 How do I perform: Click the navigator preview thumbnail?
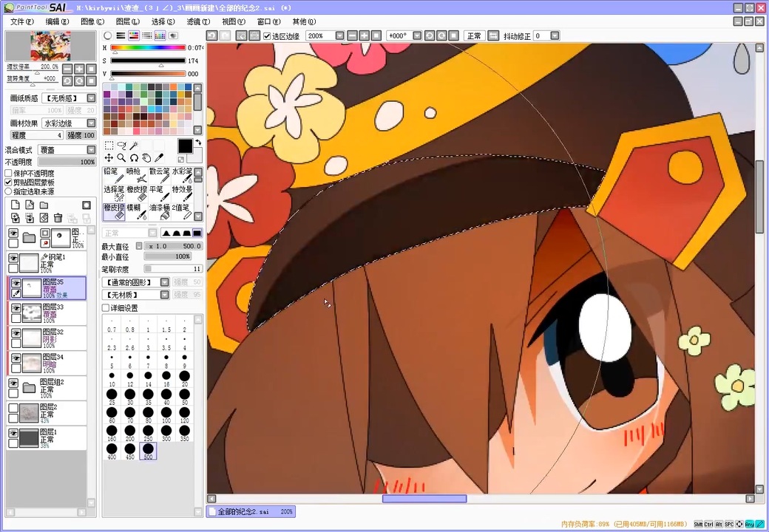50,46
